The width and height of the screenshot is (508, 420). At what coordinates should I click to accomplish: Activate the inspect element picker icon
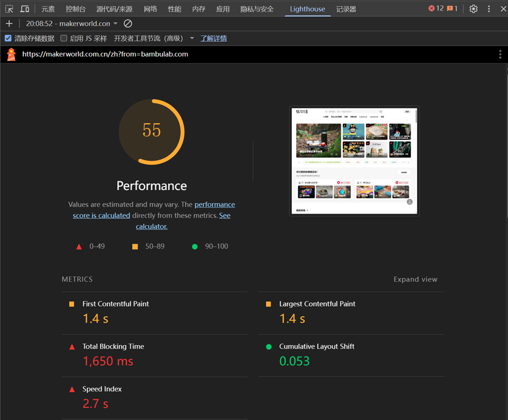point(9,9)
